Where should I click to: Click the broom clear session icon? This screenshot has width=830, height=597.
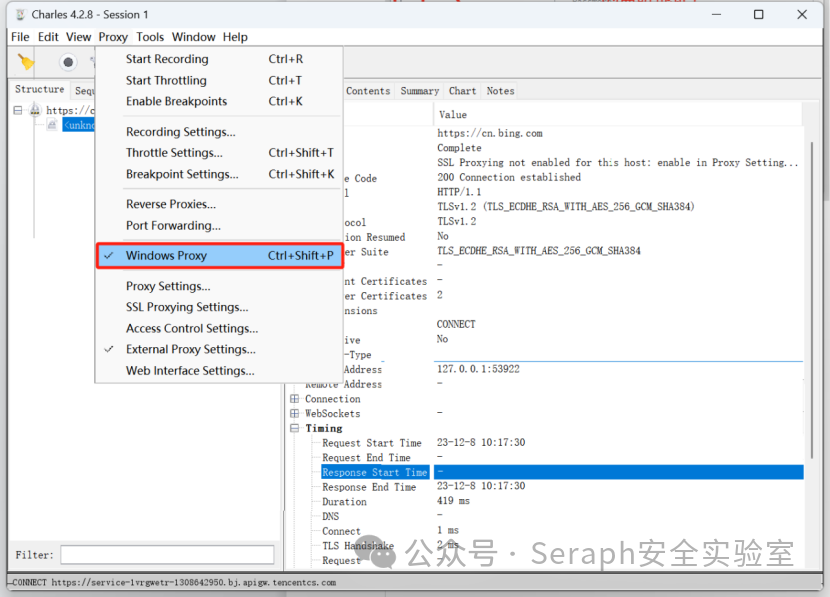pos(25,62)
